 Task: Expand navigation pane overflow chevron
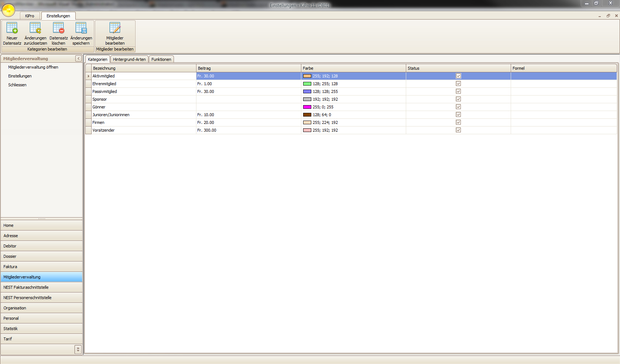point(78,349)
